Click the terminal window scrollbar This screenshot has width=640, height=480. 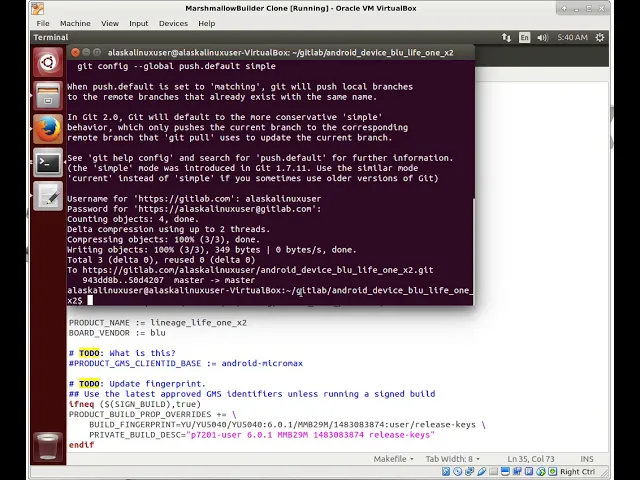[473, 251]
